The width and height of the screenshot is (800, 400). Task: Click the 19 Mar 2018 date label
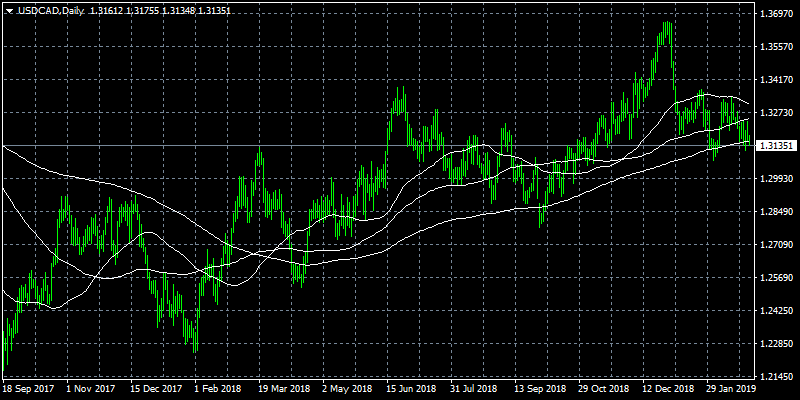pos(282,388)
